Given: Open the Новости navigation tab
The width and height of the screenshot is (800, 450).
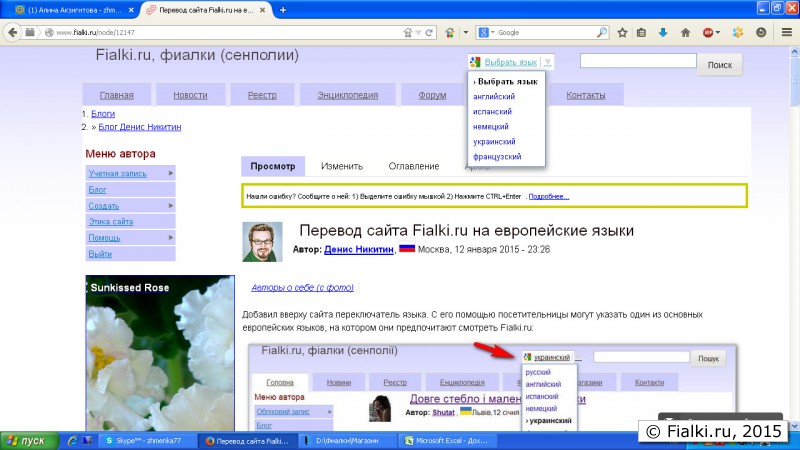Looking at the screenshot, I should [190, 95].
